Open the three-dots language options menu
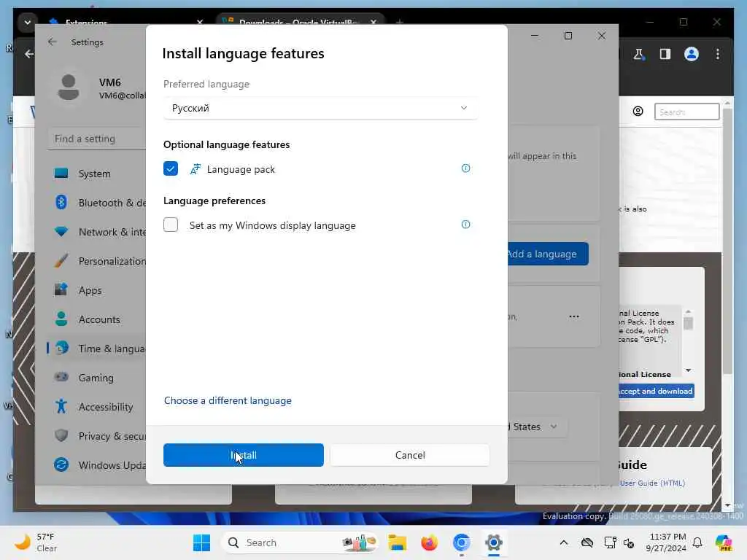The width and height of the screenshot is (747, 560). tap(574, 316)
